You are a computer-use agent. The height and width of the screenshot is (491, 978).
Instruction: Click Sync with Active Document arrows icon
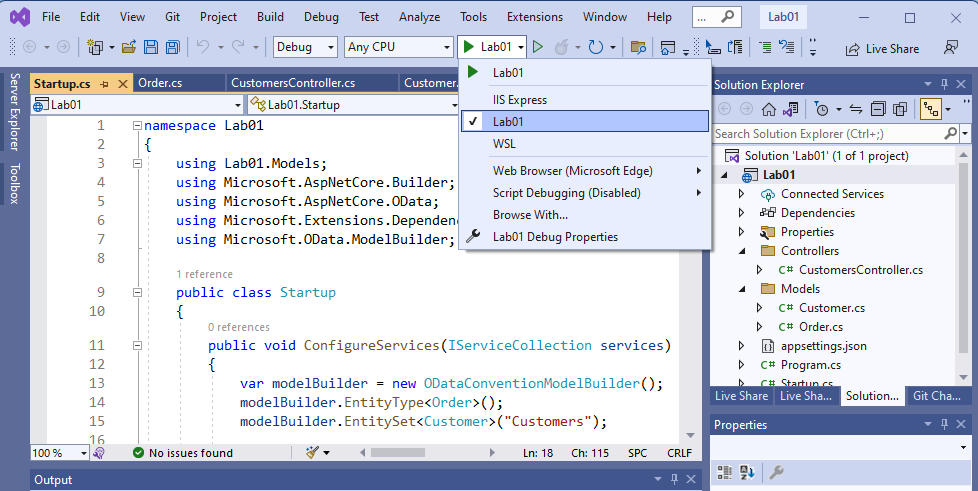tap(856, 110)
